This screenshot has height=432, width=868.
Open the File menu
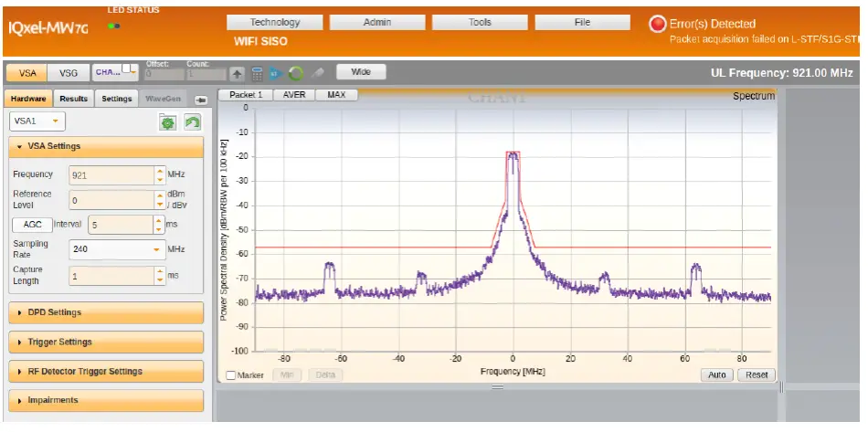click(582, 23)
